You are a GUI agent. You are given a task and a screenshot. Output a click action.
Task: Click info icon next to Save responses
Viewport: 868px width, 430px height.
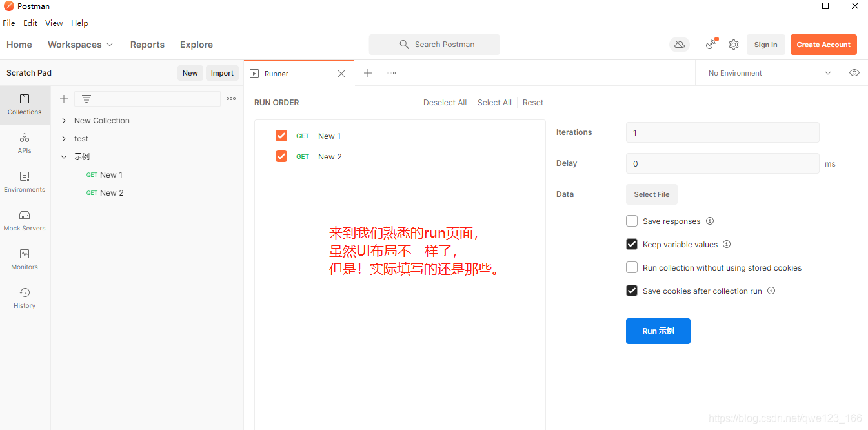pos(710,221)
